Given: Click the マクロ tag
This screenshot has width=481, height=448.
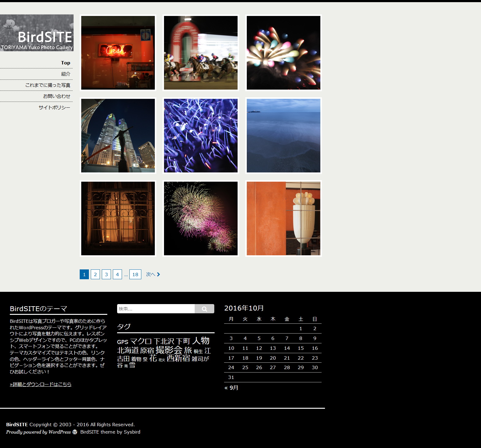Looking at the screenshot, I should pyautogui.click(x=141, y=341).
